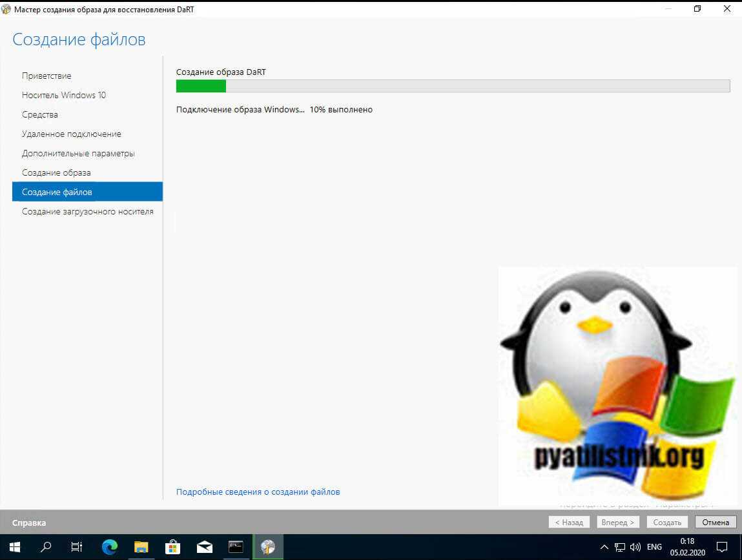This screenshot has height=560, width=742.
Task: Open Подробные сведения о создании файлов link
Action: point(258,492)
